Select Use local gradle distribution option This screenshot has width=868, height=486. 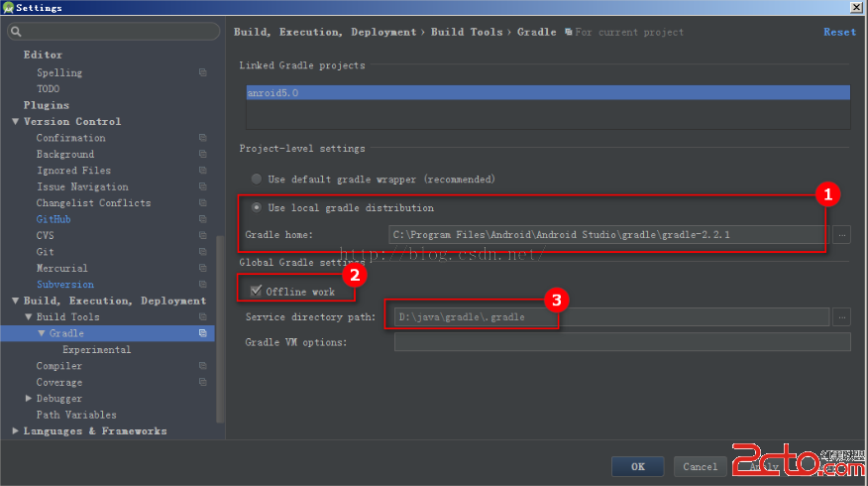click(x=257, y=208)
